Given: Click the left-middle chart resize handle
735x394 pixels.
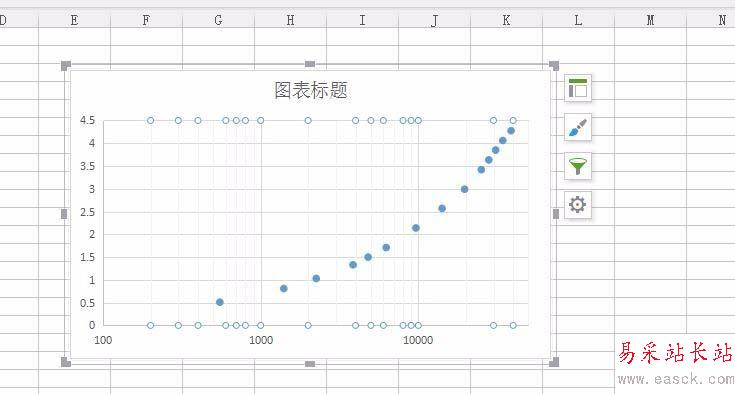Looking at the screenshot, I should coord(64,214).
